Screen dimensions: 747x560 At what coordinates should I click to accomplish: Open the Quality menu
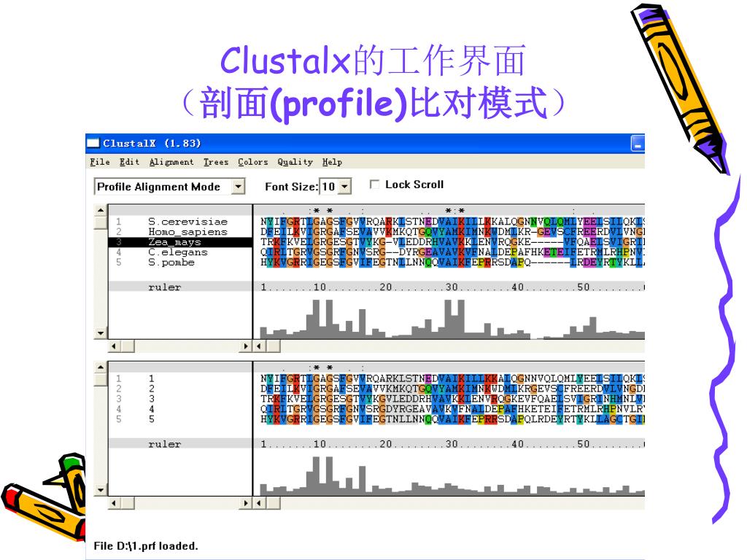295,162
